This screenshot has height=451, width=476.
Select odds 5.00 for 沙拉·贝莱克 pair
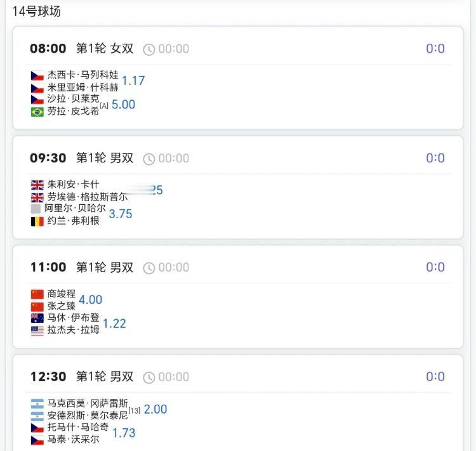(123, 105)
